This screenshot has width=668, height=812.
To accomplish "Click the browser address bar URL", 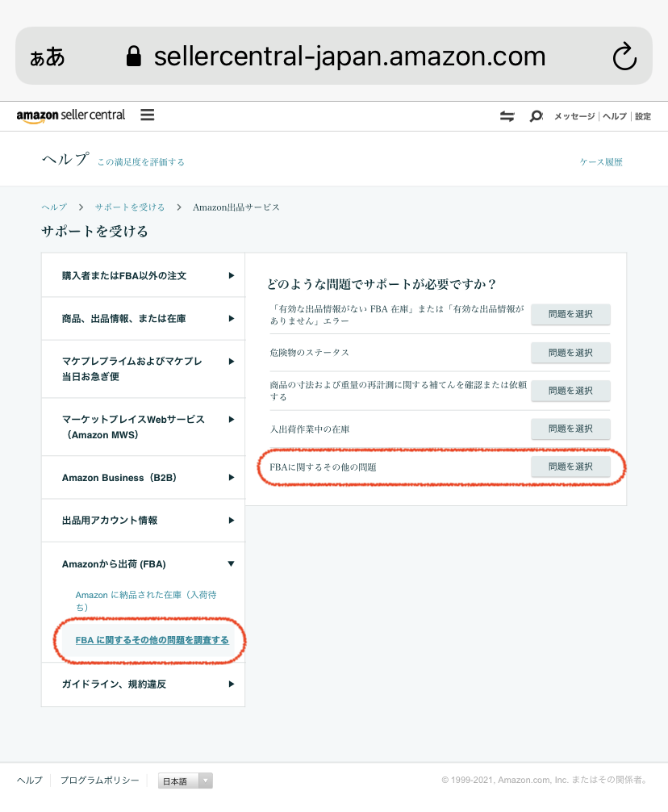I will click(349, 57).
